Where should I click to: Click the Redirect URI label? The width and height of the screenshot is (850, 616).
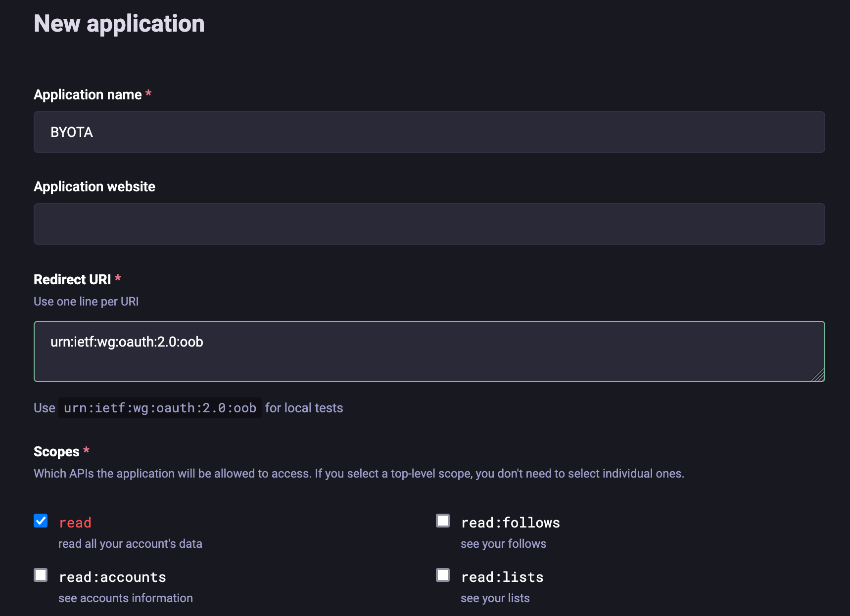[72, 279]
